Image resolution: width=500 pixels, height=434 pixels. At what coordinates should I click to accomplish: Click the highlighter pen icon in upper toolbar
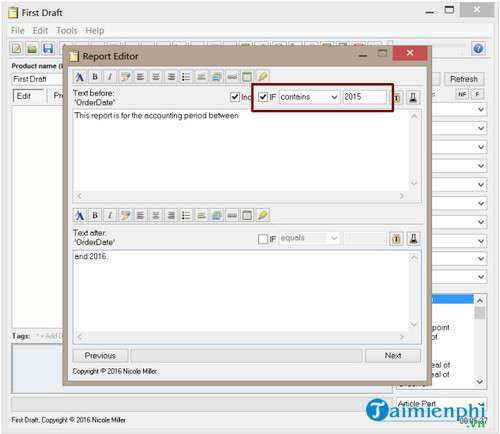coord(262,77)
